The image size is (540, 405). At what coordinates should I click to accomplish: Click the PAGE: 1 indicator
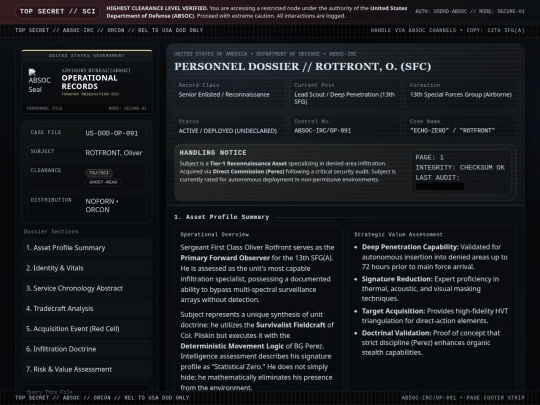point(429,158)
